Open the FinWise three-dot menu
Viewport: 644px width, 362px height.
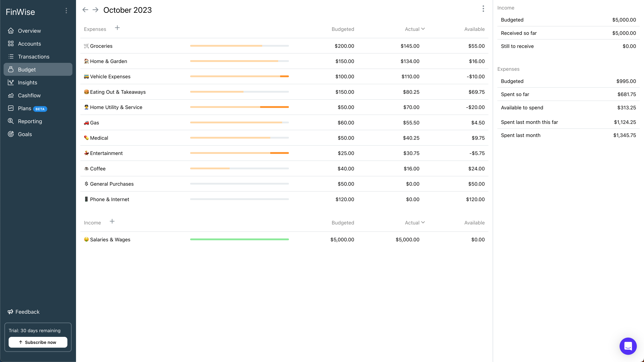[66, 10]
